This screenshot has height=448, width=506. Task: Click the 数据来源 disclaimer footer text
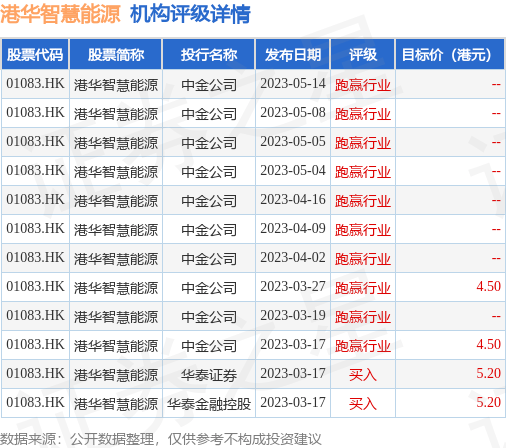[x=161, y=439]
